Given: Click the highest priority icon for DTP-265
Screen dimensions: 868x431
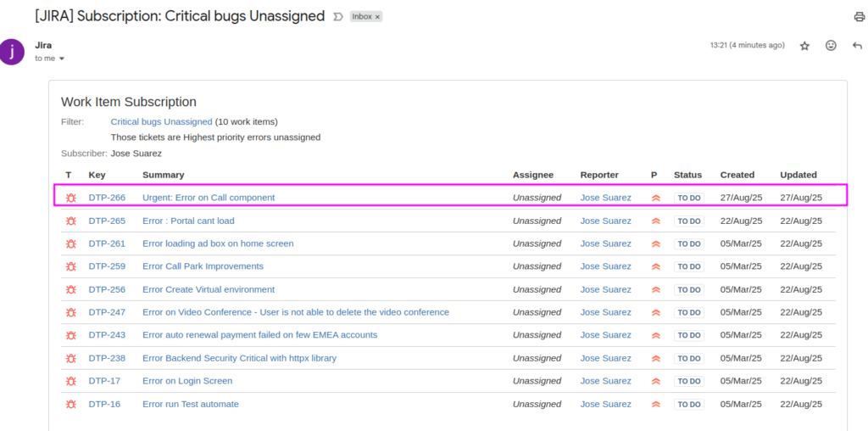Looking at the screenshot, I should tap(656, 221).
